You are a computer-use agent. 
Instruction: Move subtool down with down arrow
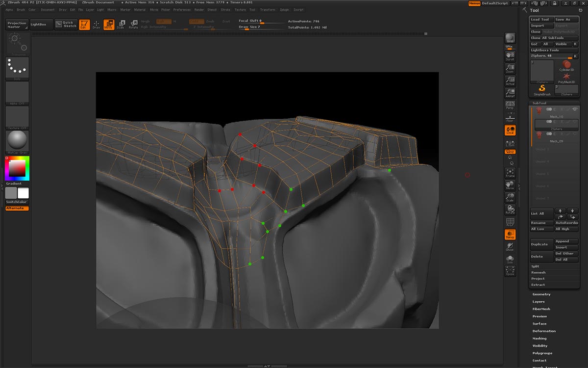pos(572,211)
